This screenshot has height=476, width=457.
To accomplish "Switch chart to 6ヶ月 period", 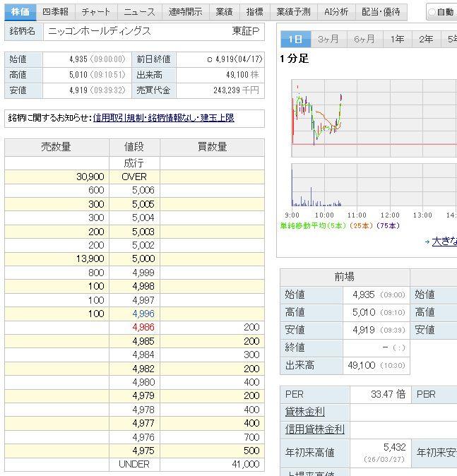I will click(364, 39).
